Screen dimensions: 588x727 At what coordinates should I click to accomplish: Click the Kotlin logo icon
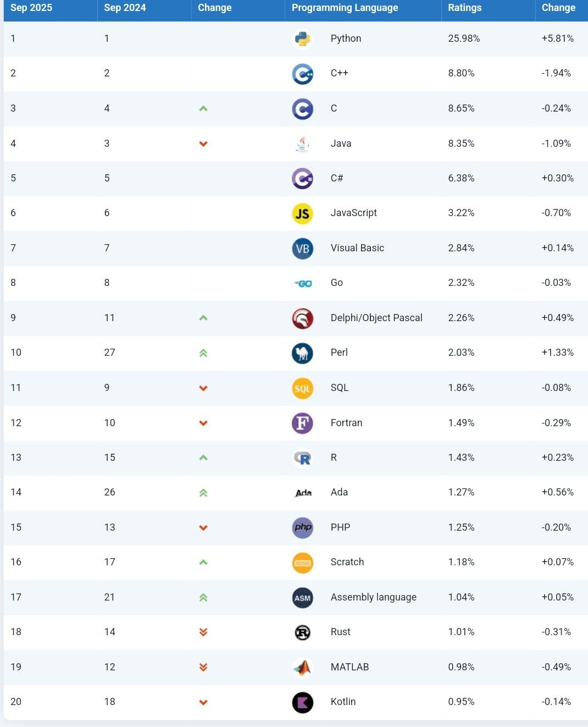[x=302, y=702]
